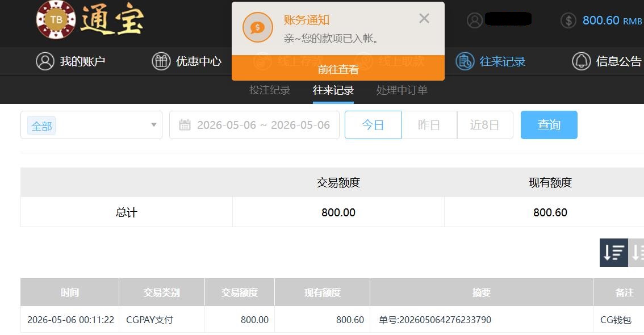644x335 pixels.
Task: Click the calendar icon in date field
Action: coord(185,125)
